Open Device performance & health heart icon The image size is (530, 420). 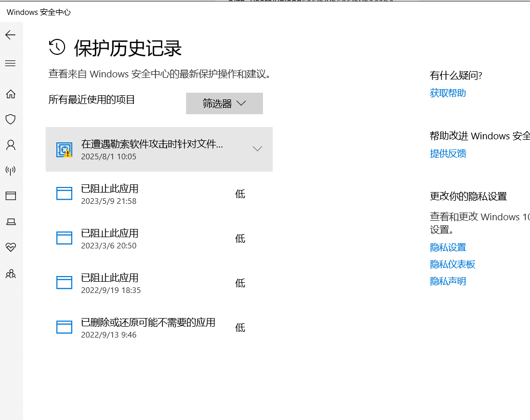coord(11,247)
